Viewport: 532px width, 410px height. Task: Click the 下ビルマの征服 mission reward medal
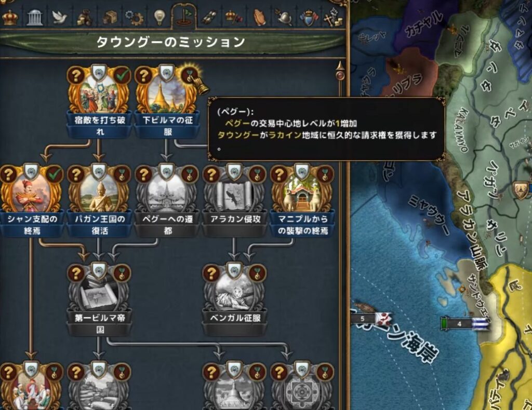click(x=189, y=75)
